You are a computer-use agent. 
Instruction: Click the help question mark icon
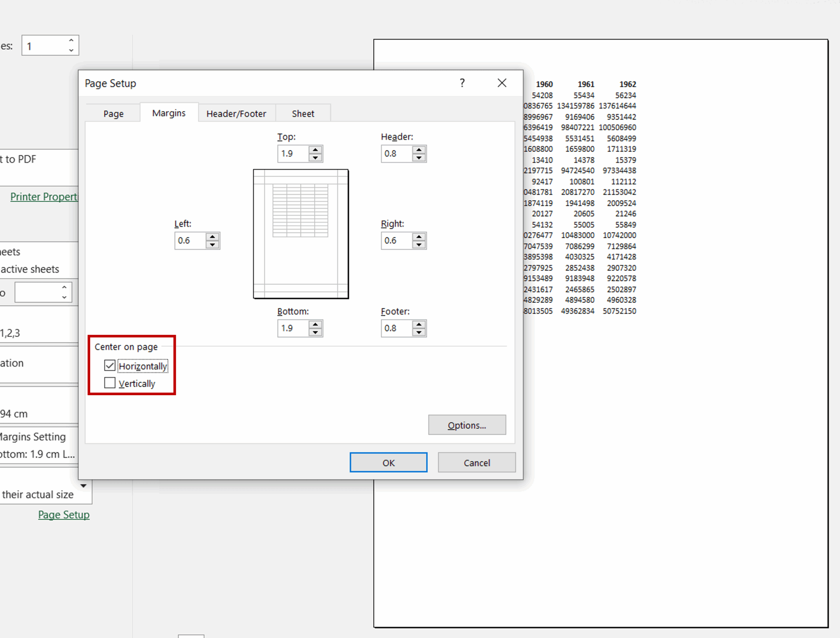point(462,83)
